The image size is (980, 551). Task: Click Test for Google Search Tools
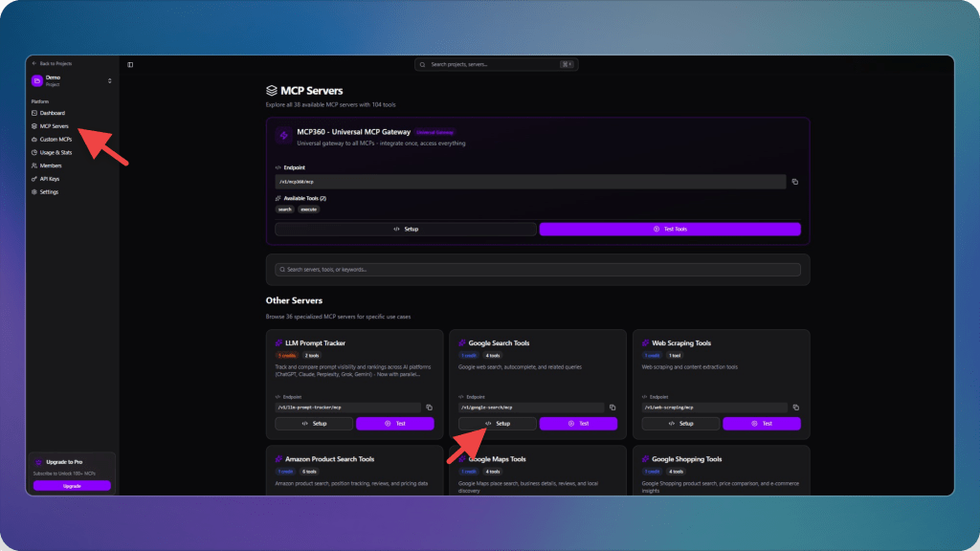[578, 424]
